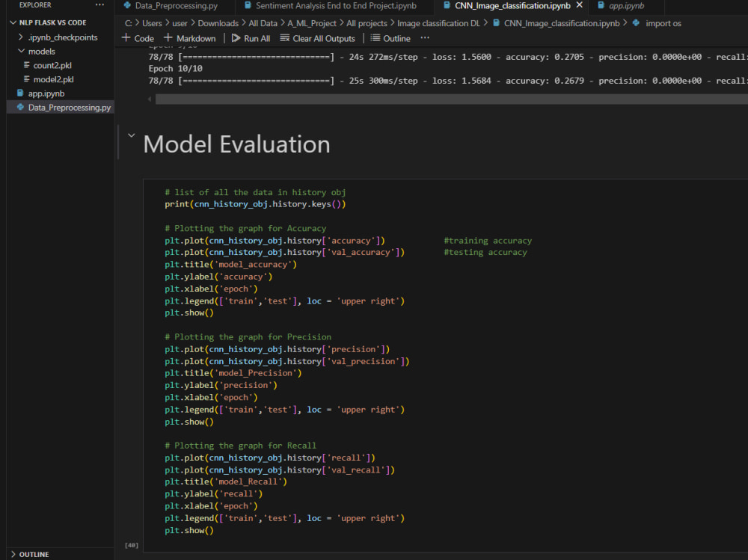Click '#training accuracy' comment
This screenshot has width=748, height=560.
point(488,241)
